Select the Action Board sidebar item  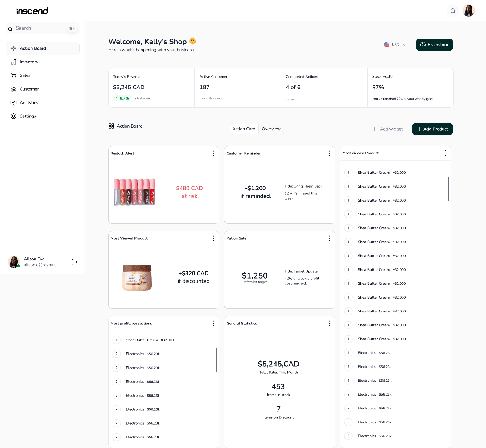43,48
